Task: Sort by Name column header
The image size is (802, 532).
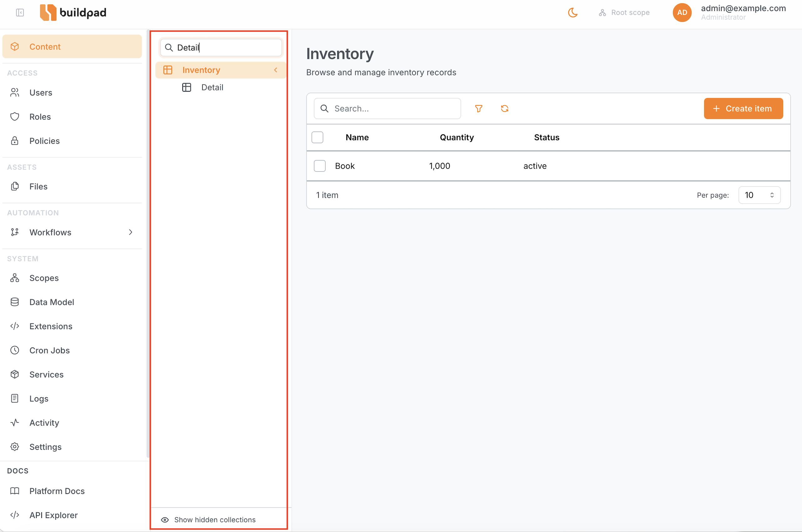Action: point(357,138)
